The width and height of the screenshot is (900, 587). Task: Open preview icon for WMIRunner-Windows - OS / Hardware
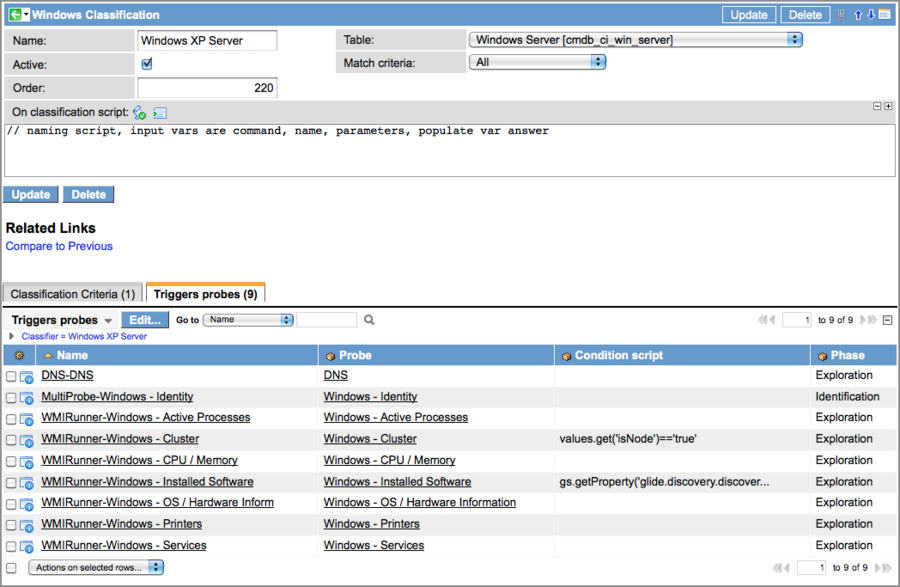pyautogui.click(x=26, y=504)
